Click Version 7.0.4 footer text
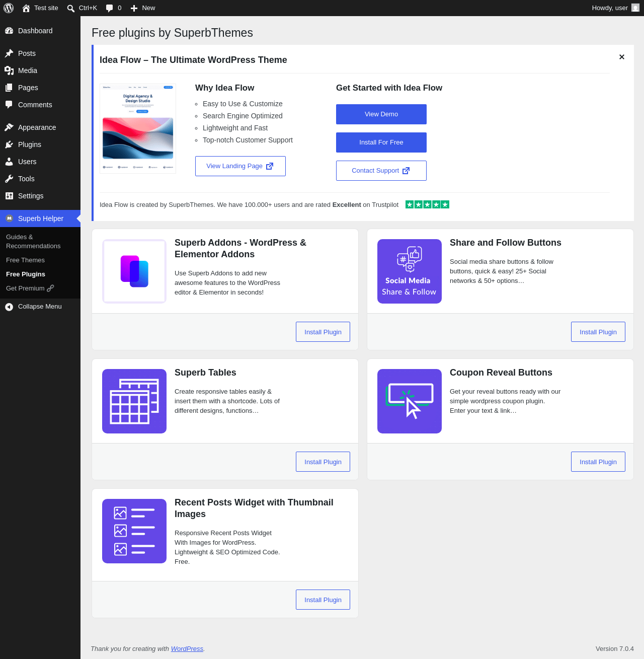Image resolution: width=644 pixels, height=659 pixels. pos(615,649)
